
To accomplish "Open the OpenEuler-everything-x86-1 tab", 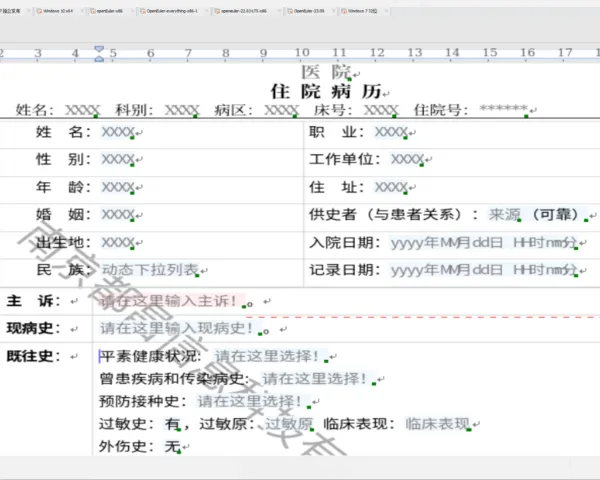I will point(172,11).
